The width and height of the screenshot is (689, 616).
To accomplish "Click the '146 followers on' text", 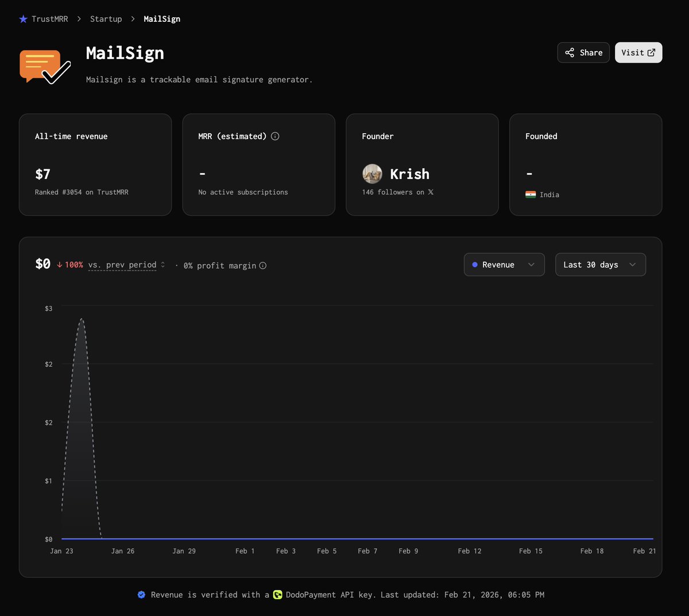I will pyautogui.click(x=393, y=192).
